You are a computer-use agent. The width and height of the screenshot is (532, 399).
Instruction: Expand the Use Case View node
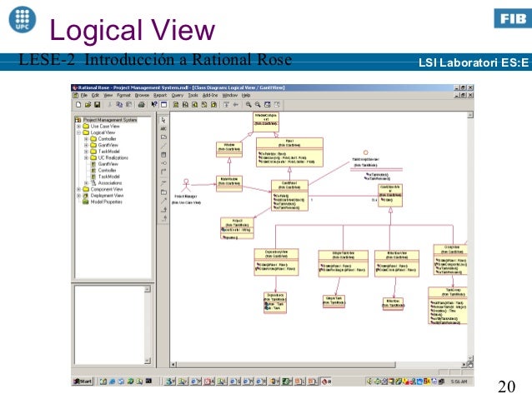[78, 126]
